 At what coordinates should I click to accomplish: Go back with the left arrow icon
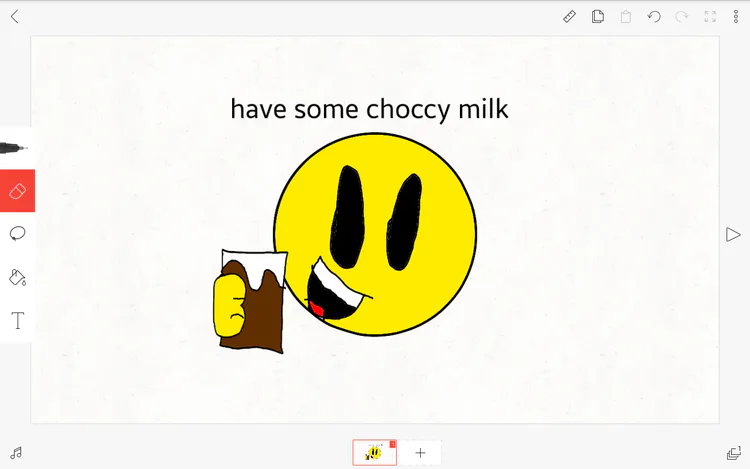pyautogui.click(x=14, y=17)
